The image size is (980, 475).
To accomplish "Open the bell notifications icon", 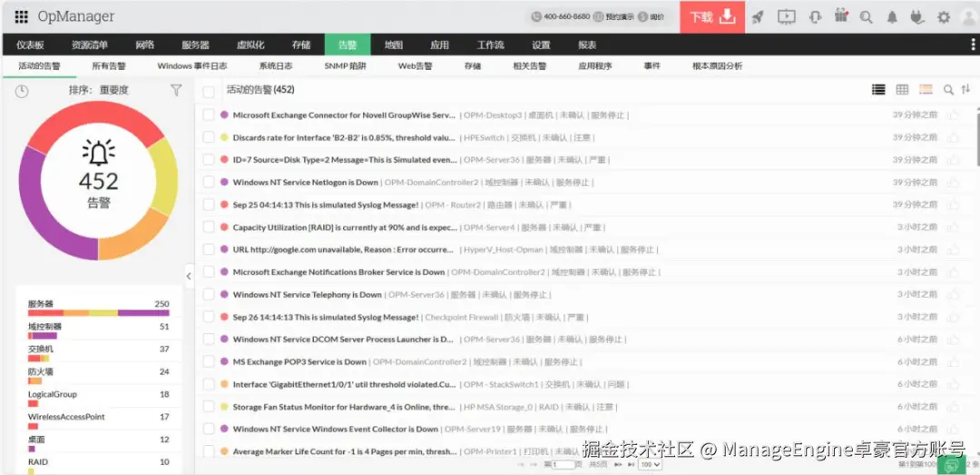I will [892, 17].
